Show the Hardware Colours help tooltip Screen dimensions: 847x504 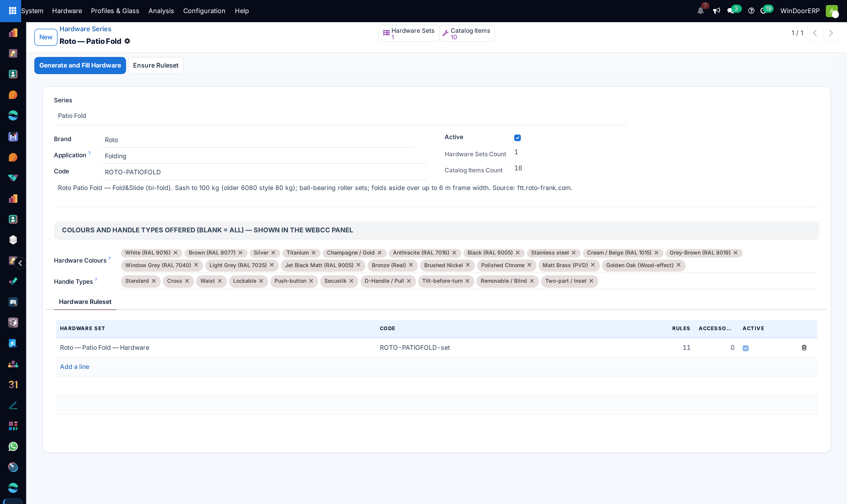109,259
